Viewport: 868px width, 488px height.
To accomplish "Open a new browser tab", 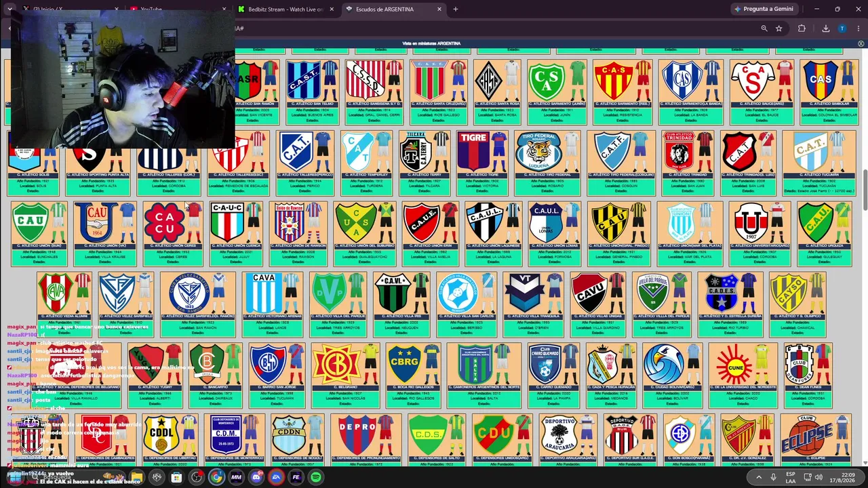I will click(x=456, y=9).
